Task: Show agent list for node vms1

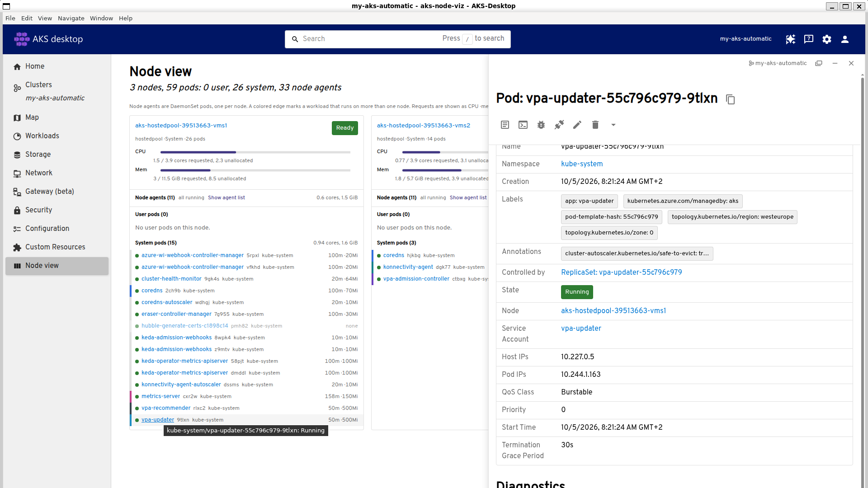Action: point(226,198)
